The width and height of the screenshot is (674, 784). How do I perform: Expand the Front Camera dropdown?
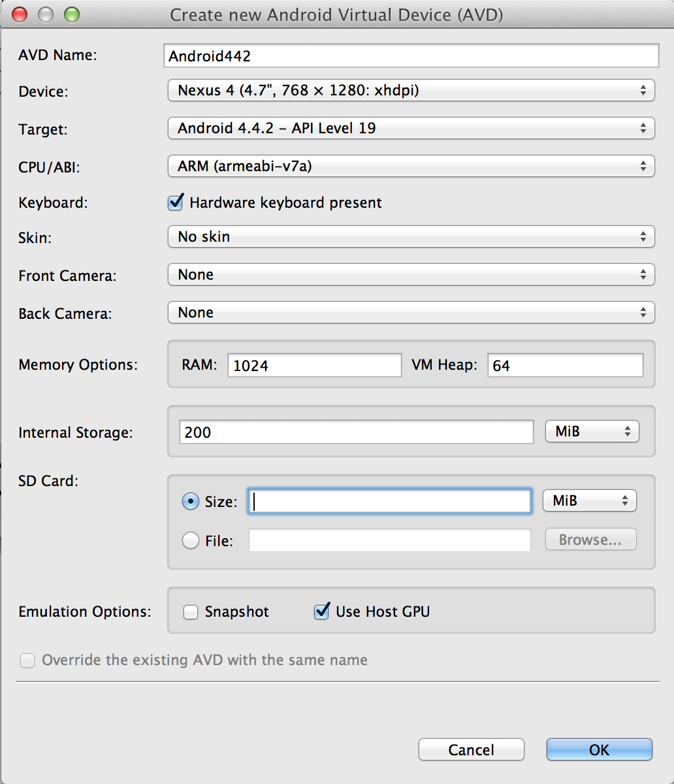point(410,275)
